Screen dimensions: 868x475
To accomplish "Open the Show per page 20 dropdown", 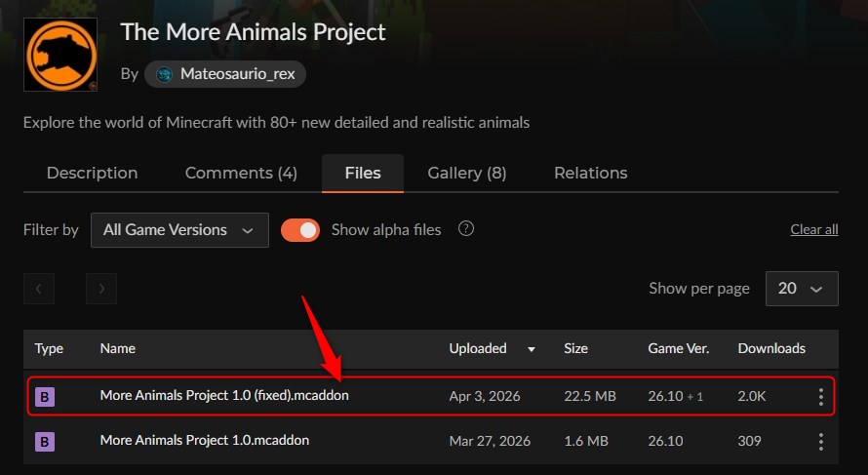I will [802, 289].
